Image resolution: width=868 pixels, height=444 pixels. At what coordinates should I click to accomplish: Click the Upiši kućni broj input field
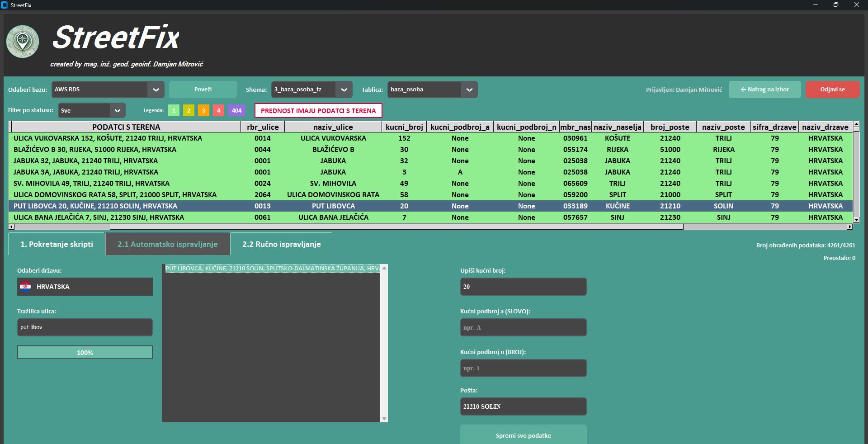click(x=524, y=287)
